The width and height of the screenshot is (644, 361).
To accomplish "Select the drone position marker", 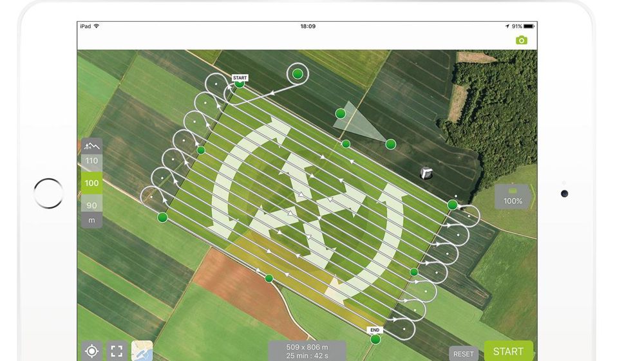I will (x=426, y=172).
